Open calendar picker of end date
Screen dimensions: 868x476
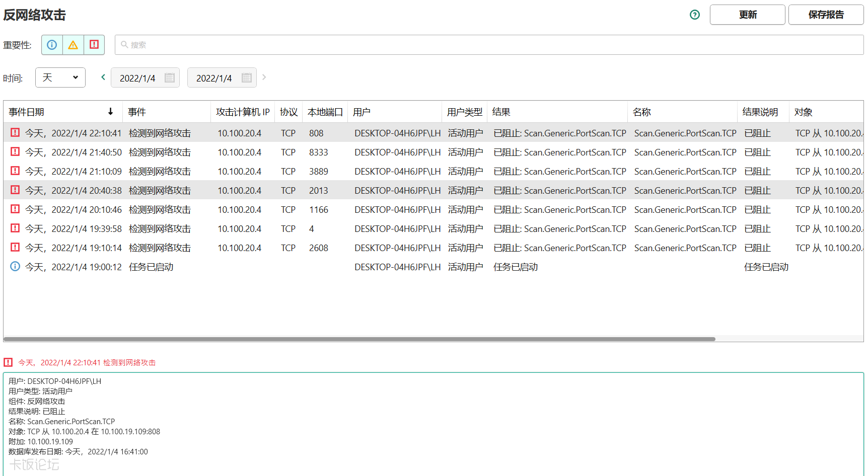pyautogui.click(x=246, y=78)
